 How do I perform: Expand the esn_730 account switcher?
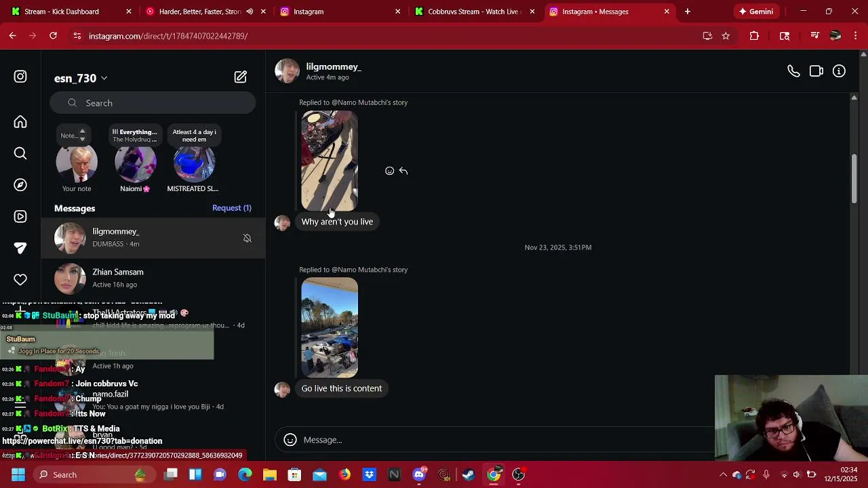[x=81, y=78]
